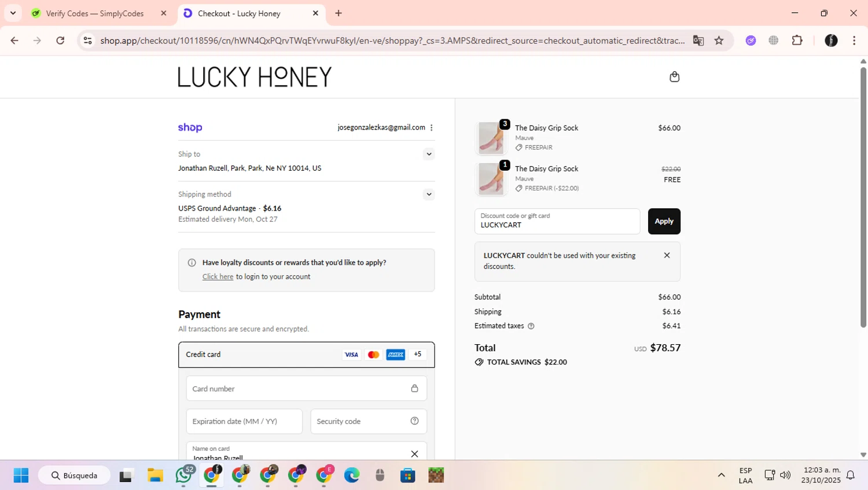Image resolution: width=868 pixels, height=490 pixels.
Task: Click the USD $78.57 total amount
Action: click(657, 348)
